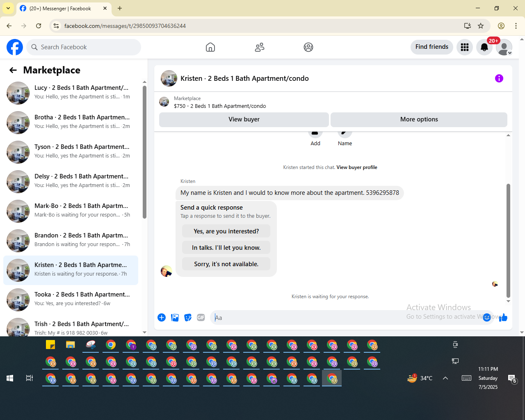Click the Search Facebook box
This screenshot has width=525, height=420.
click(84, 47)
